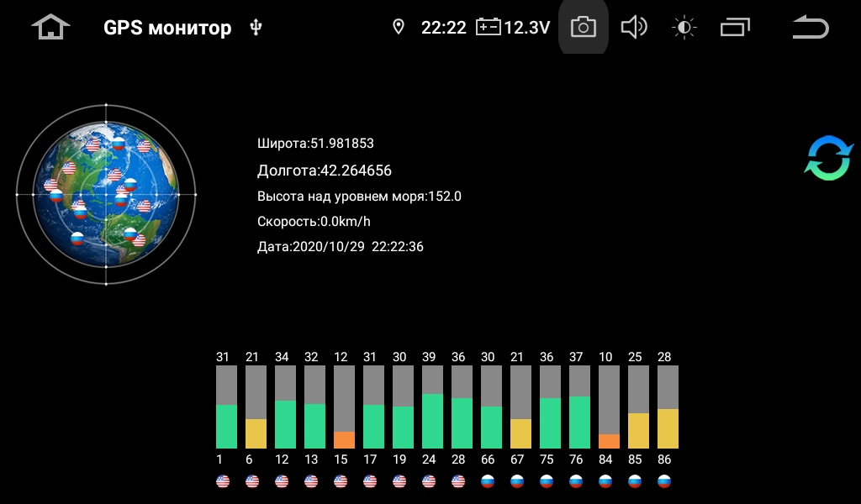The image size is (861, 504).
Task: Select the US flag under satellite 1
Action: click(x=220, y=480)
